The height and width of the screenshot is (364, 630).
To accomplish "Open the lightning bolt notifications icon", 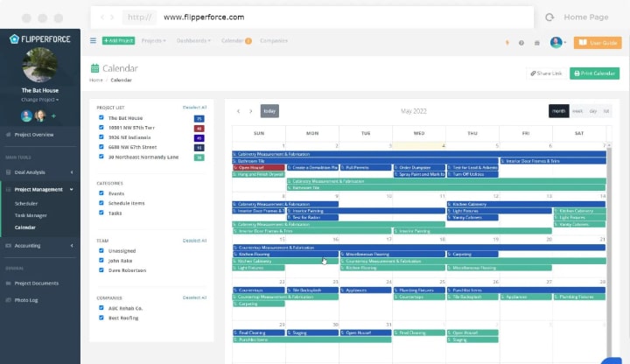I will point(507,43).
